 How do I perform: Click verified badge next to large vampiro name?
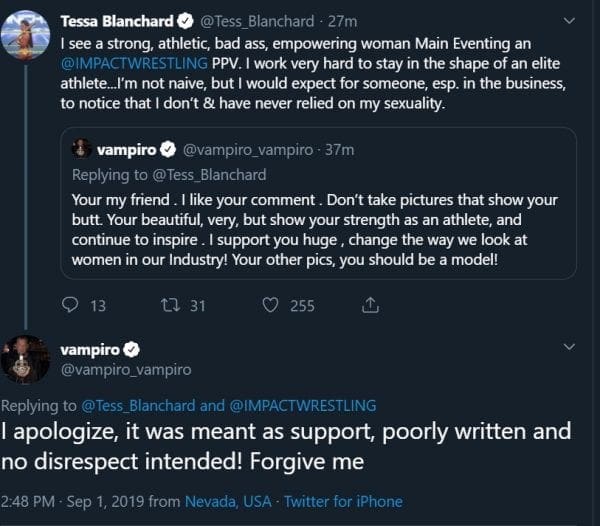click(129, 350)
